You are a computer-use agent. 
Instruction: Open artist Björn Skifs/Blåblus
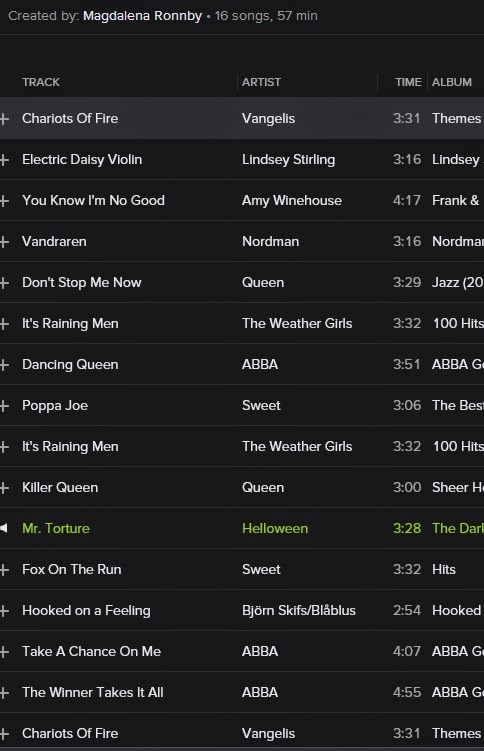pyautogui.click(x=298, y=610)
